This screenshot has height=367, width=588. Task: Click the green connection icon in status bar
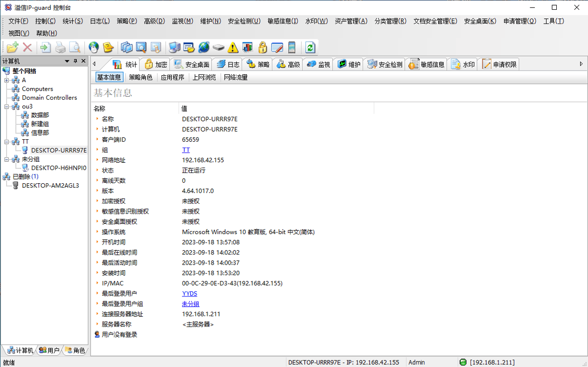(x=464, y=362)
